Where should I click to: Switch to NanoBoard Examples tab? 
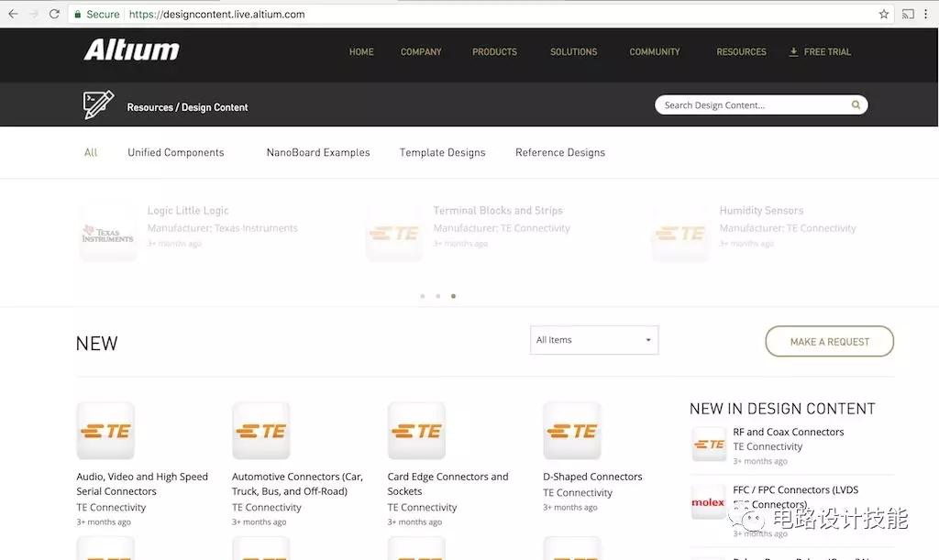pyautogui.click(x=318, y=152)
